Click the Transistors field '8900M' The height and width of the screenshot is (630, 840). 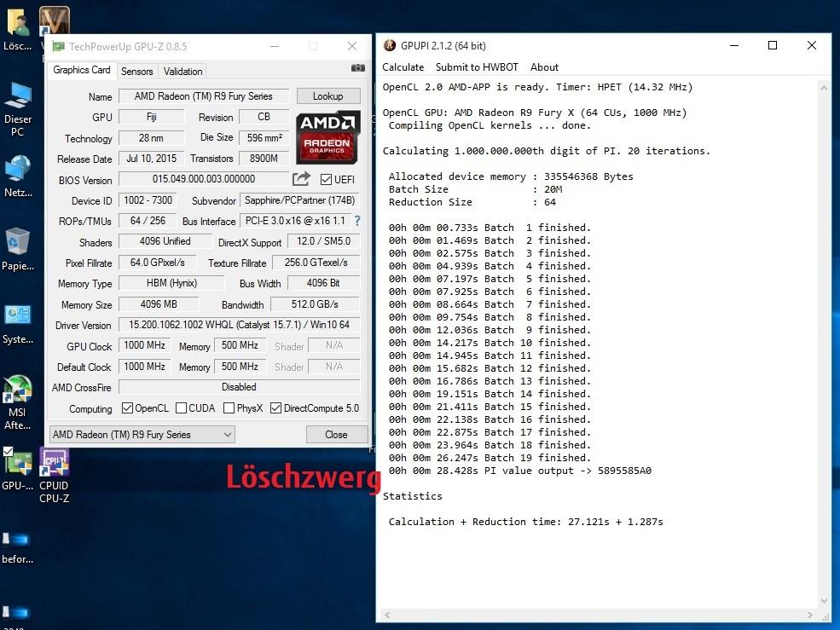(264, 159)
